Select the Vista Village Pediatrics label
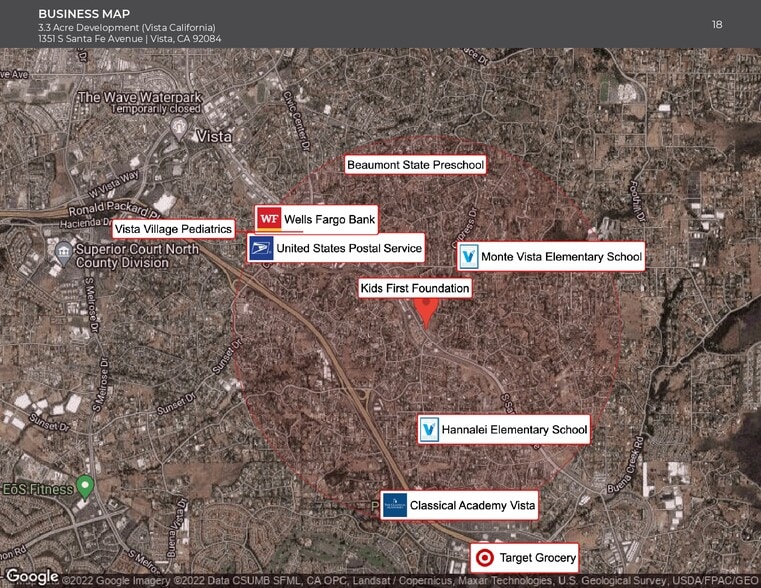The width and height of the screenshot is (761, 588). point(173,229)
